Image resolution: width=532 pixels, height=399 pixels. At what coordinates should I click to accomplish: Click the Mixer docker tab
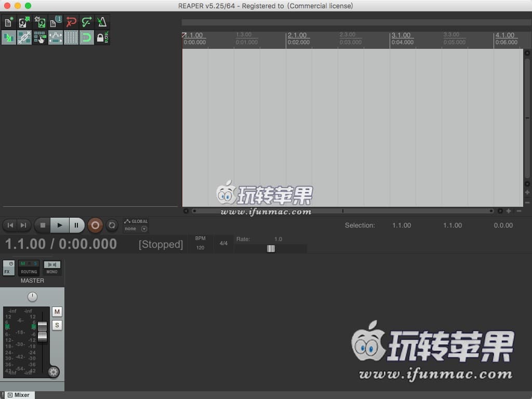click(19, 395)
